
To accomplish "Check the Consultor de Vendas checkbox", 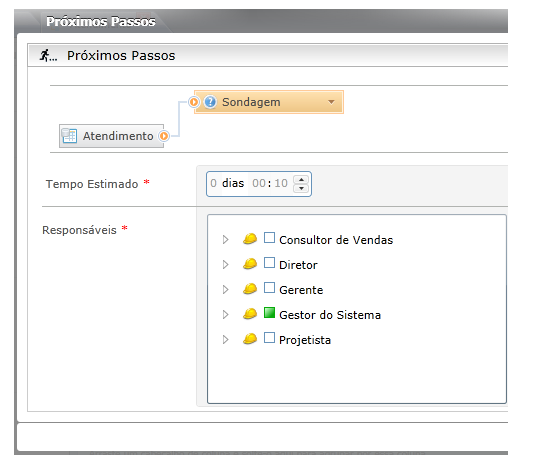I will (x=270, y=238).
